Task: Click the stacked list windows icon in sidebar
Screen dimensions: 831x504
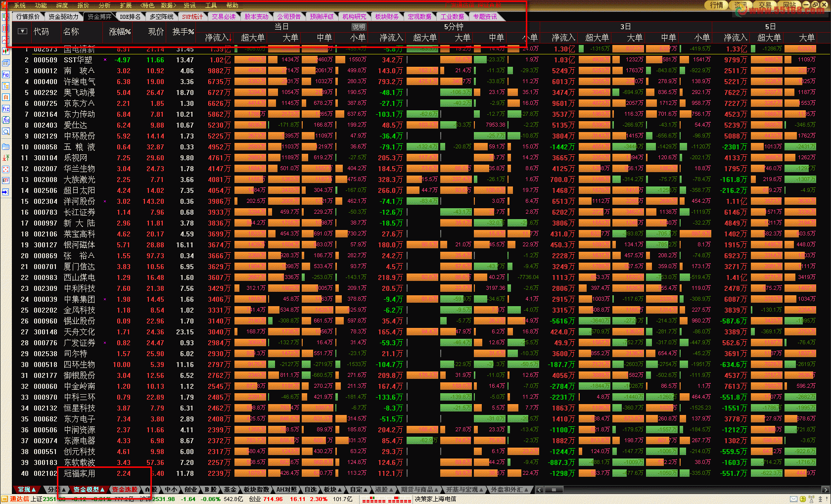Action: pyautogui.click(x=5, y=63)
